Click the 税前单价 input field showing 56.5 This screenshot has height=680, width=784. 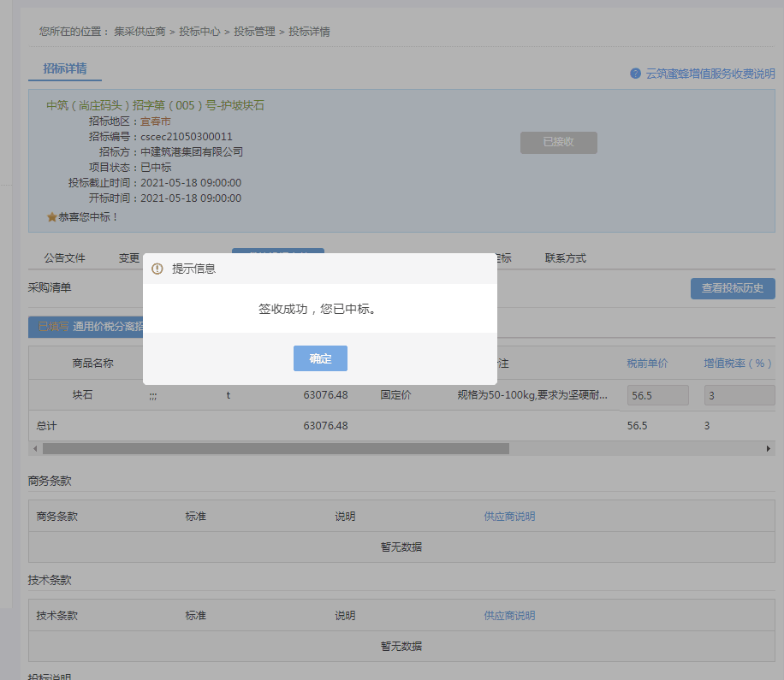pos(657,395)
